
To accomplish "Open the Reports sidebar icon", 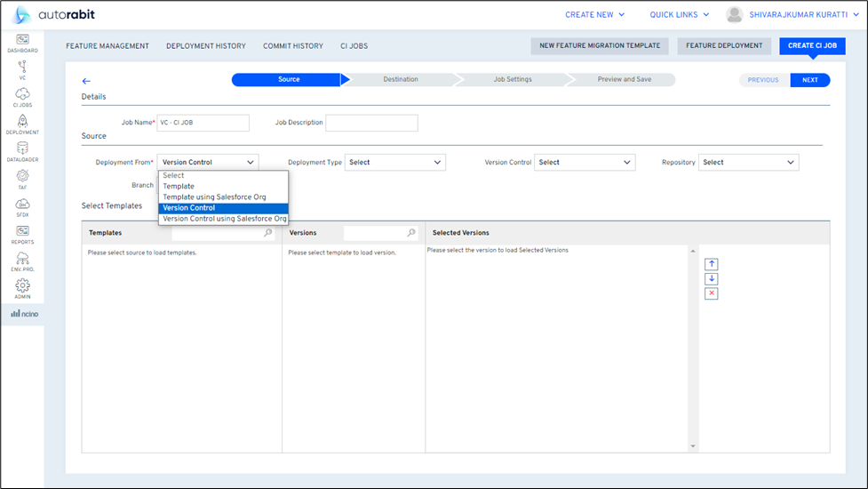I will coord(22,234).
